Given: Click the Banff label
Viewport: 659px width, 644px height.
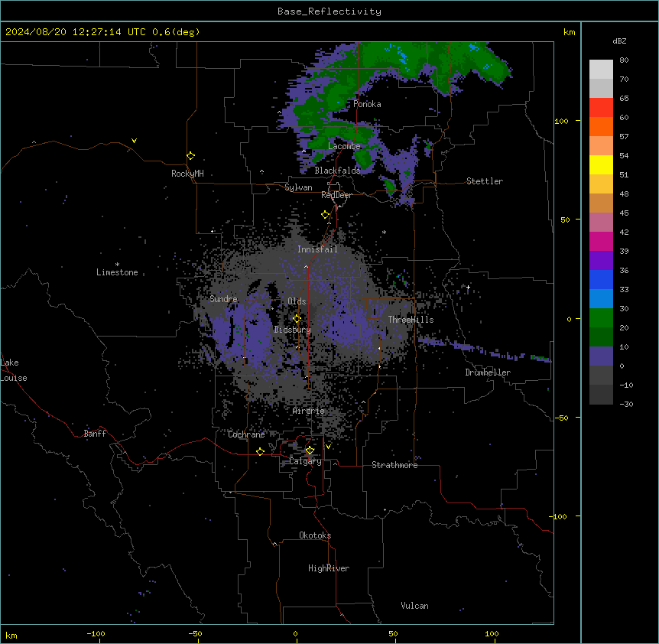Looking at the screenshot, I should [95, 434].
